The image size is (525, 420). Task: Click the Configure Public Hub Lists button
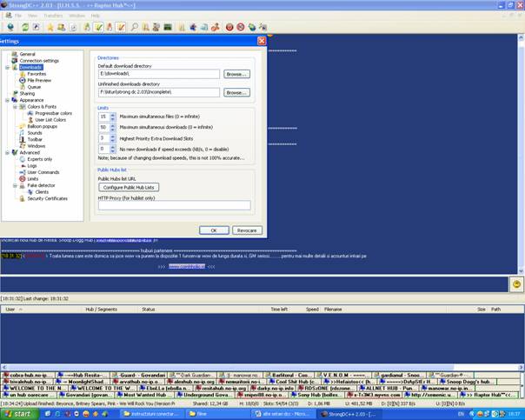(x=129, y=187)
